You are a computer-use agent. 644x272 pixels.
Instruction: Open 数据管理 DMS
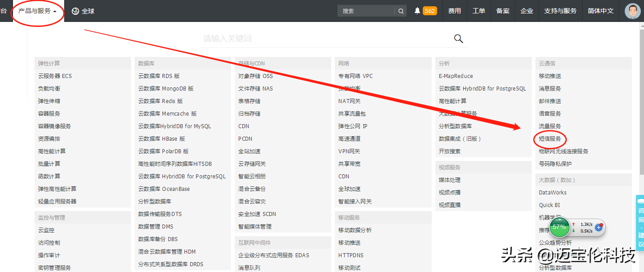tap(156, 227)
